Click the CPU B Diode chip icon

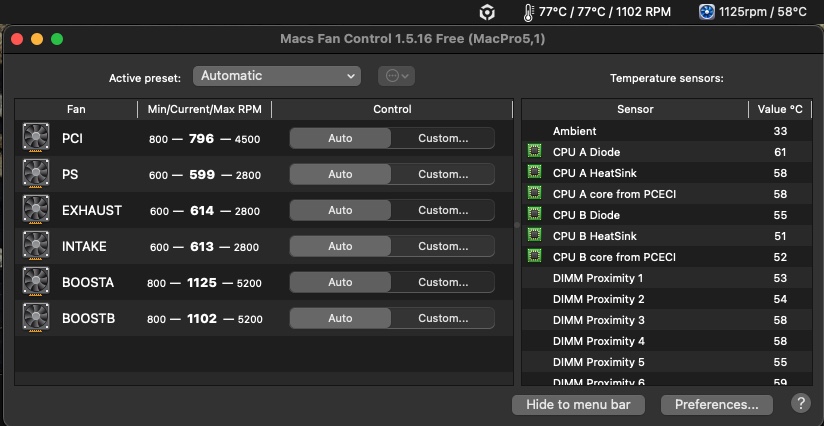(534, 214)
